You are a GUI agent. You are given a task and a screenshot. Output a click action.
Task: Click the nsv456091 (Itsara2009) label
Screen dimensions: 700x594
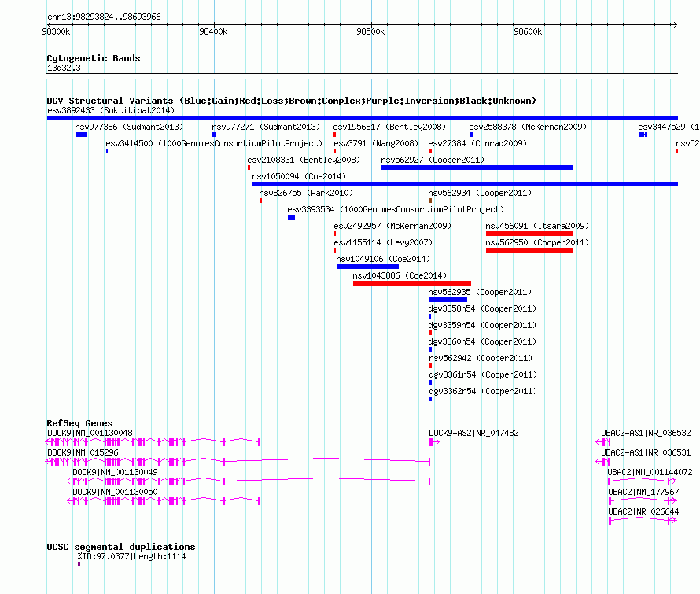[537, 226]
